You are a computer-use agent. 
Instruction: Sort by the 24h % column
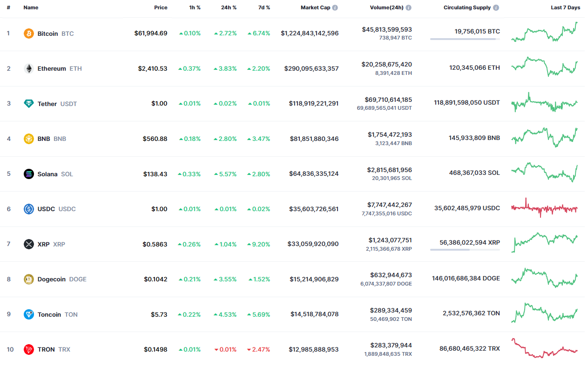[229, 8]
